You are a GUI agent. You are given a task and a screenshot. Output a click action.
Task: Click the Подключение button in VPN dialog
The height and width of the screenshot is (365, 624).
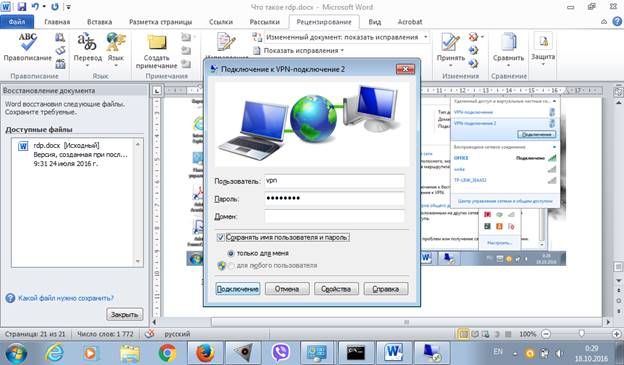pyautogui.click(x=238, y=289)
